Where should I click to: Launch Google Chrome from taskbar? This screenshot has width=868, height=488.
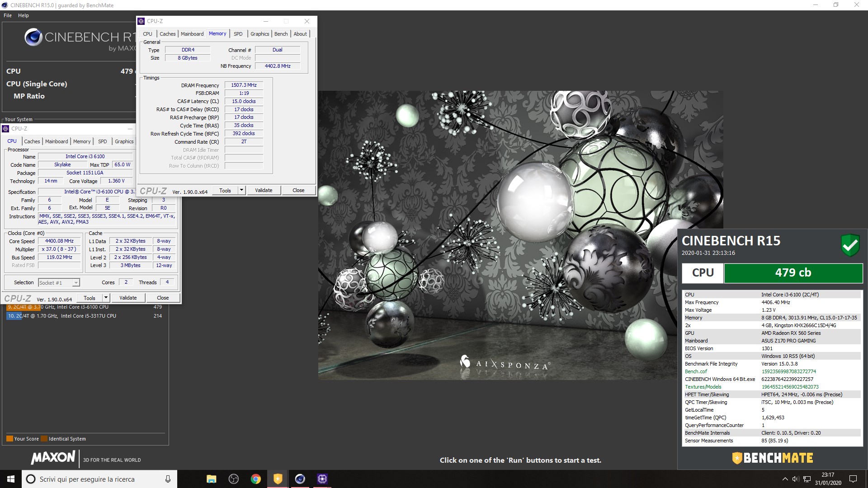[x=256, y=479]
